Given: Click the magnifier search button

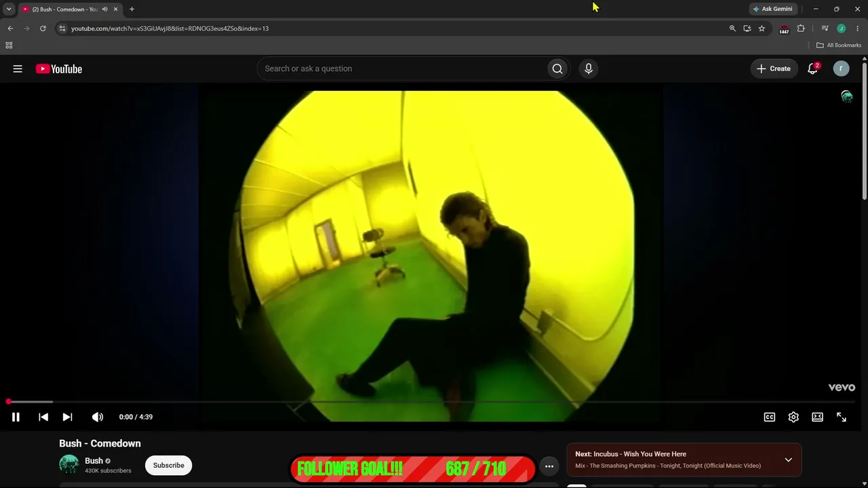Looking at the screenshot, I should click(x=557, y=68).
